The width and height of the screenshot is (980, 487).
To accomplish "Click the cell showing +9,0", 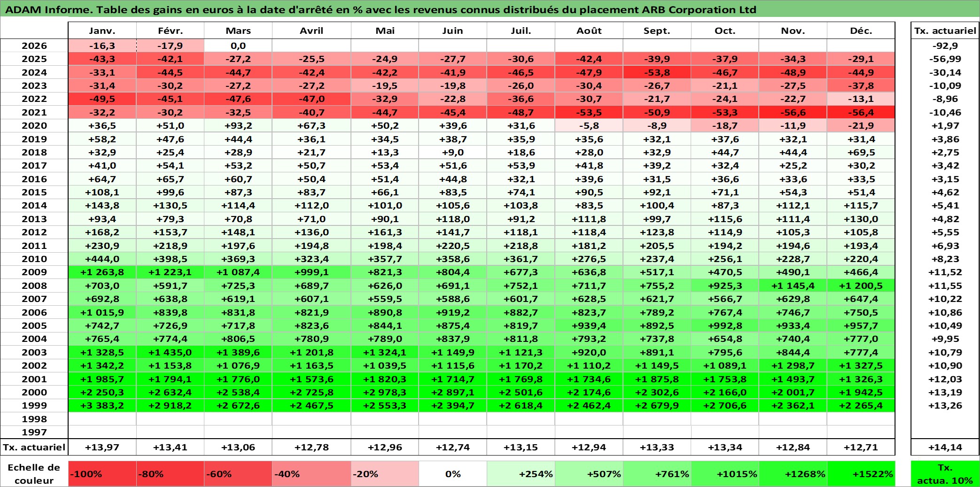I will pos(453,152).
